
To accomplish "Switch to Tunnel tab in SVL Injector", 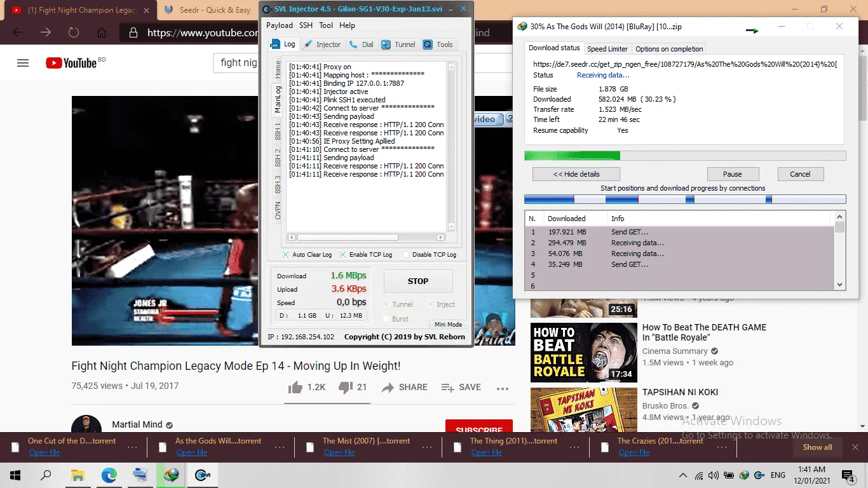I will [398, 44].
